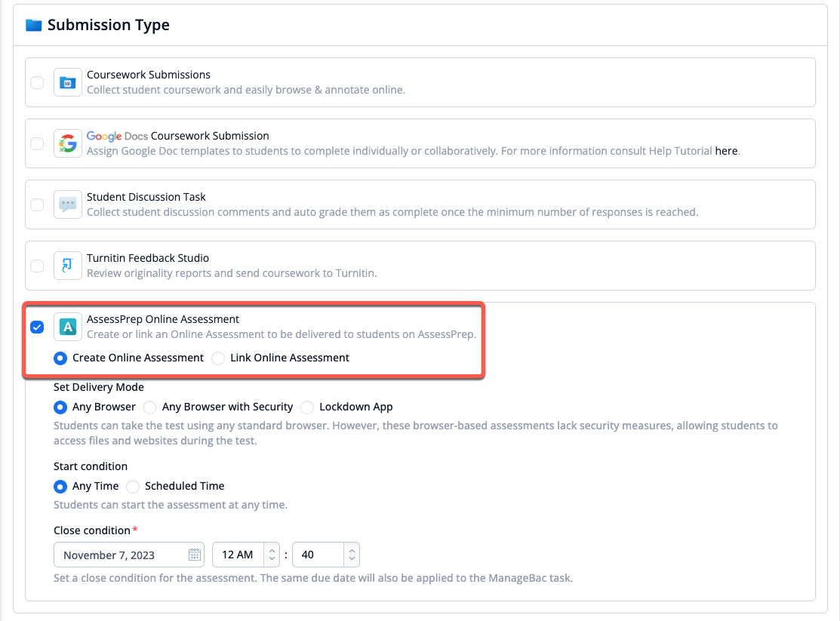Click the Google Docs G icon
This screenshot has height=621, width=840.
pyautogui.click(x=67, y=143)
